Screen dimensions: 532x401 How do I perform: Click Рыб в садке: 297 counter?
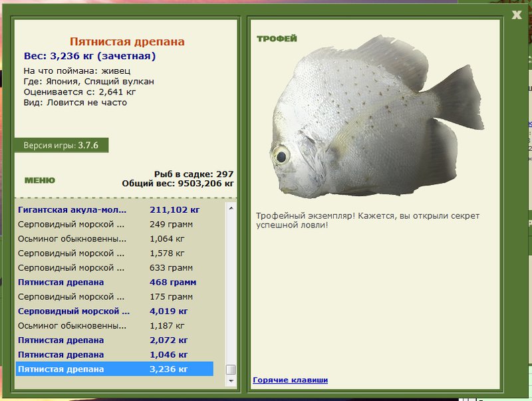194,174
